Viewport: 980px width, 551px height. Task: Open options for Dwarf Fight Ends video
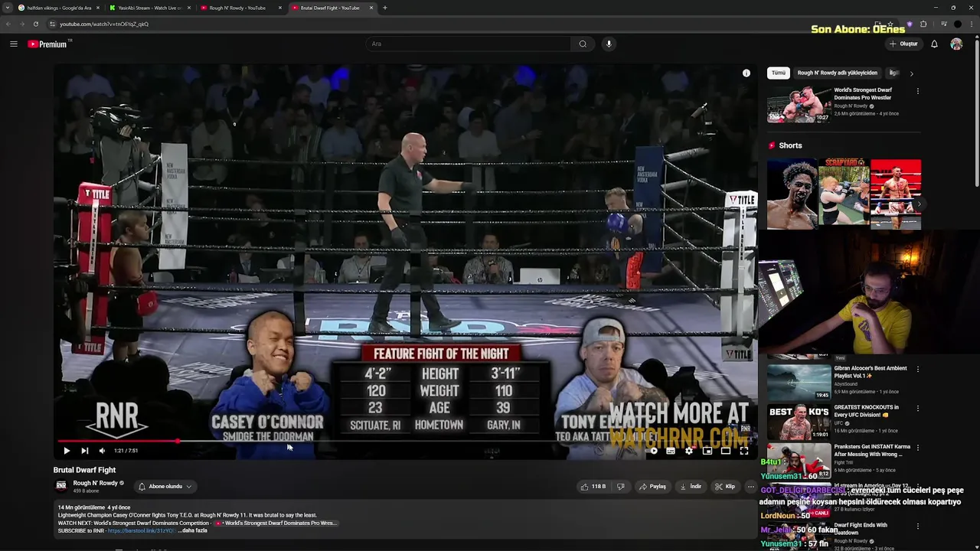(918, 527)
